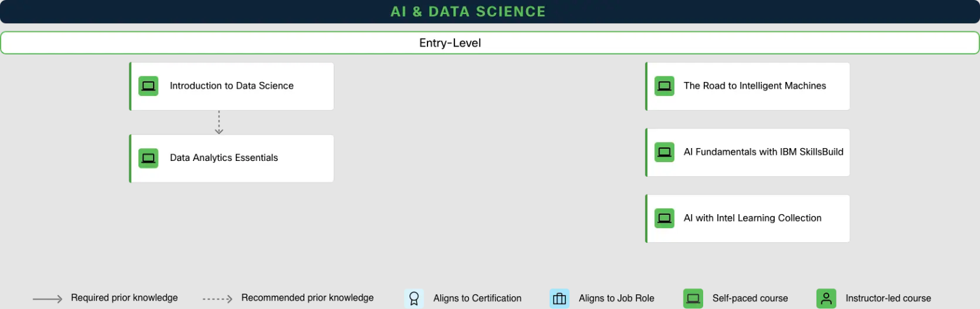Click the Instructor-led course person icon

point(826,299)
